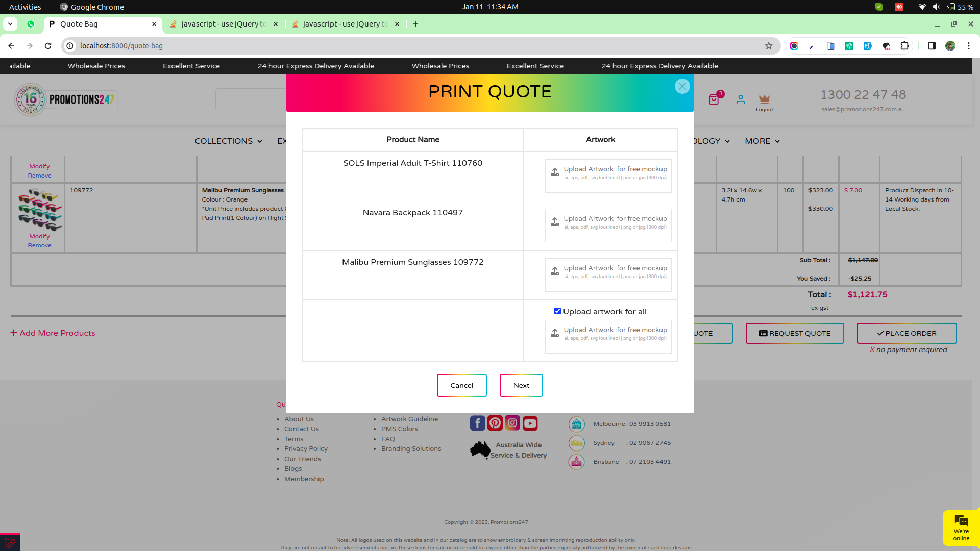
Task: Open the We're online chat widget
Action: click(961, 528)
